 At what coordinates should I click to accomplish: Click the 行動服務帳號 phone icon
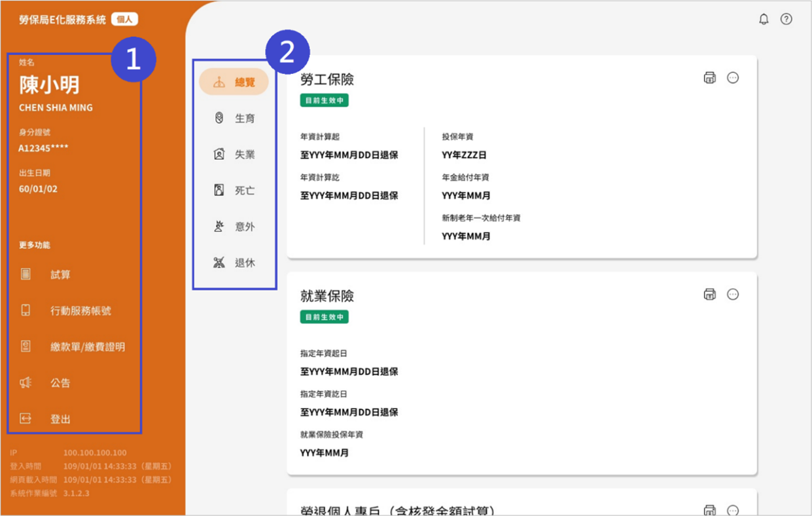tap(26, 310)
